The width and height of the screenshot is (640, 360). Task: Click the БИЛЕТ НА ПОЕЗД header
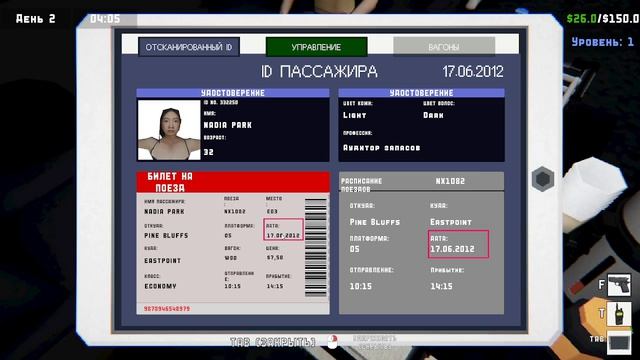(233, 182)
